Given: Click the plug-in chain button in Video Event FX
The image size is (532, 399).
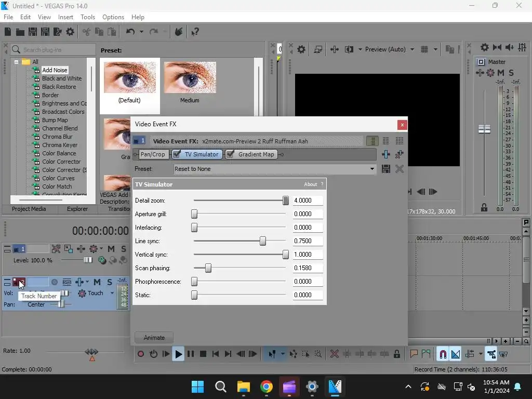Looking at the screenshot, I should tap(386, 154).
